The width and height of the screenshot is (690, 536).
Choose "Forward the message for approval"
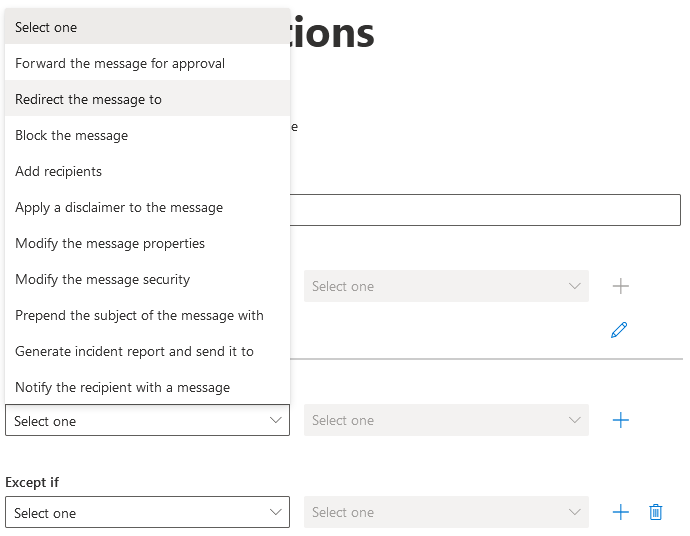[x=120, y=63]
